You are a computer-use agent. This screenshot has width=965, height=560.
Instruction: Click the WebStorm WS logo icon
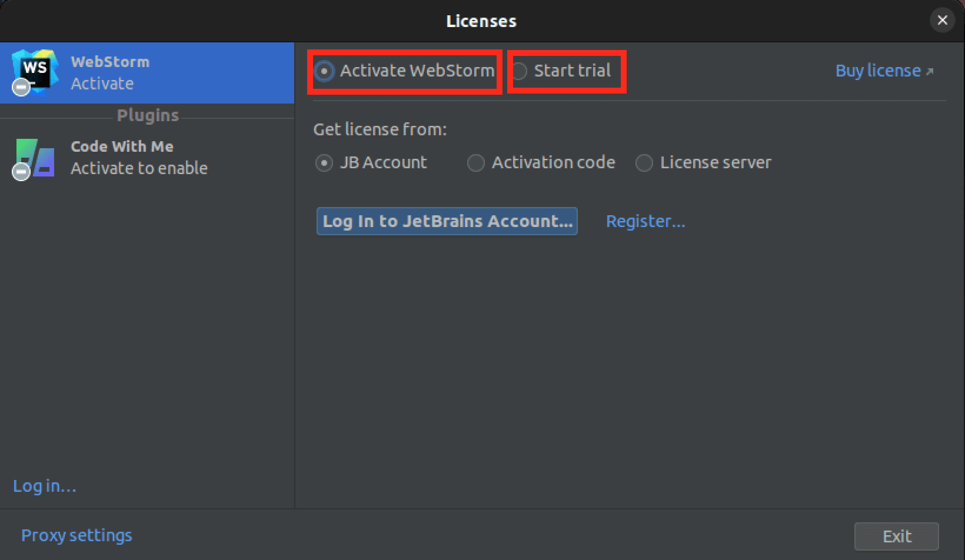coord(35,72)
